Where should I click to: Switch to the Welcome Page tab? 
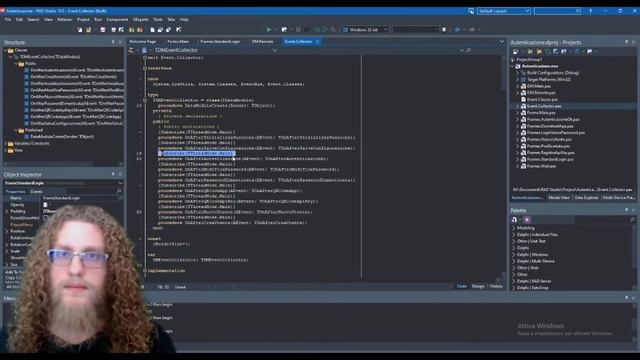(x=143, y=42)
